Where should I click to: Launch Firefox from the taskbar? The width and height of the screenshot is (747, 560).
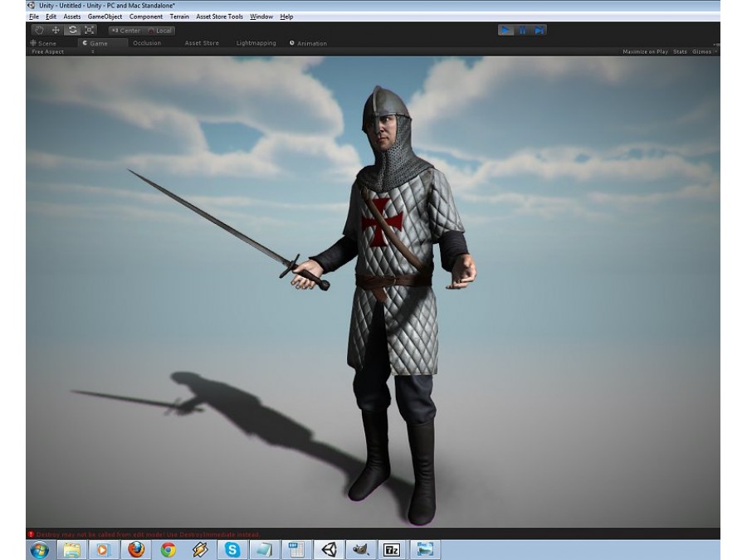click(x=136, y=550)
